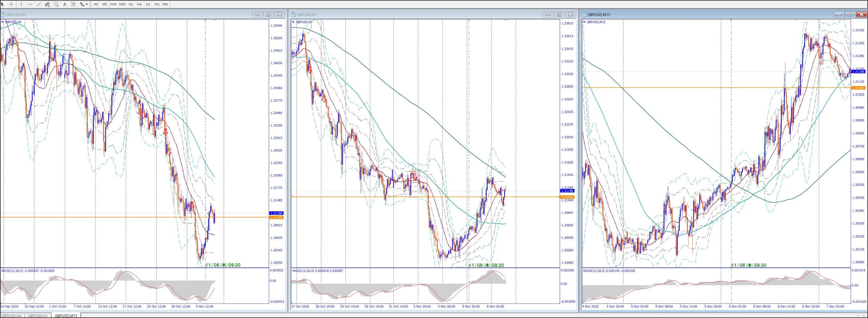This screenshot has width=868, height=318.
Task: Expand the GBPUSD,H1 chart label triangle
Action: point(293,22)
